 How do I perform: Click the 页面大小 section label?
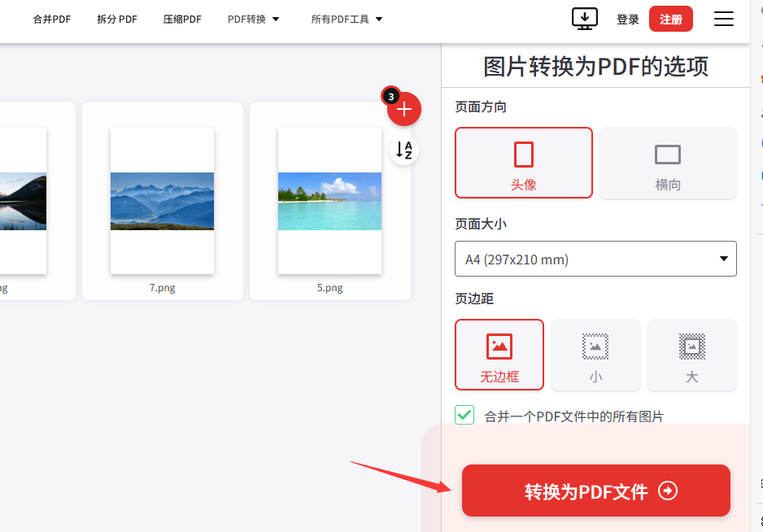(481, 224)
